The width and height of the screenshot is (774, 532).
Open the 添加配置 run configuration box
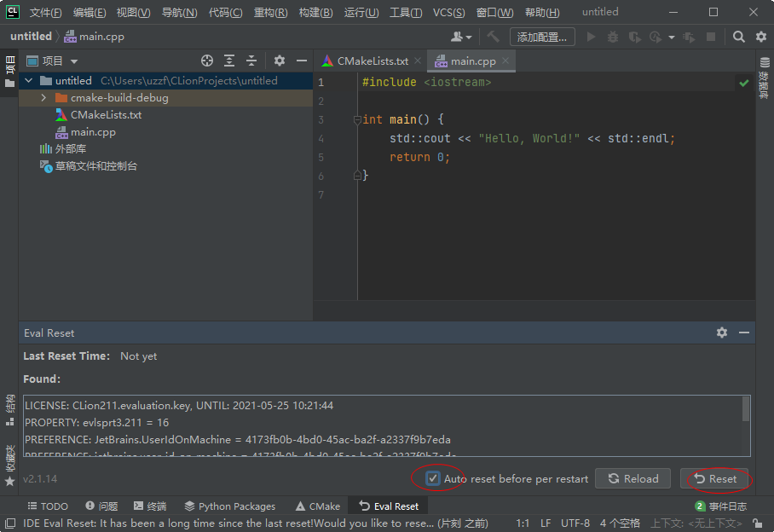pyautogui.click(x=542, y=37)
